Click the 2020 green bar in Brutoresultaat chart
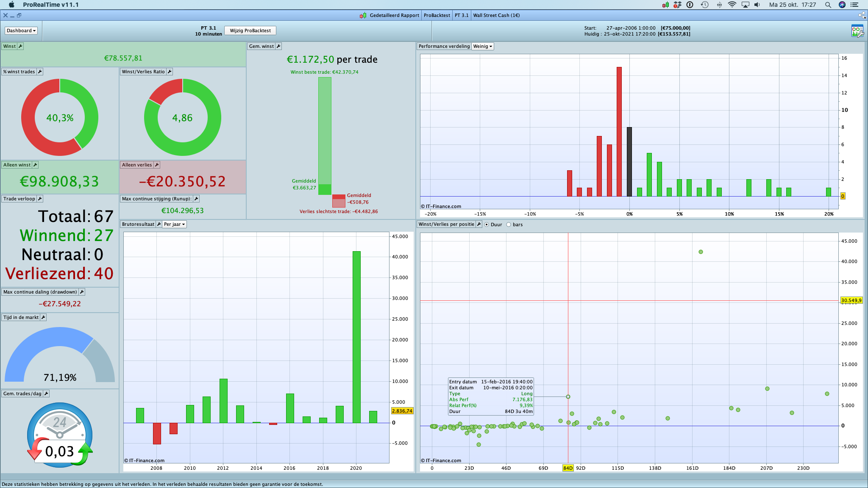Viewport: 868px width, 488px height. [x=356, y=337]
